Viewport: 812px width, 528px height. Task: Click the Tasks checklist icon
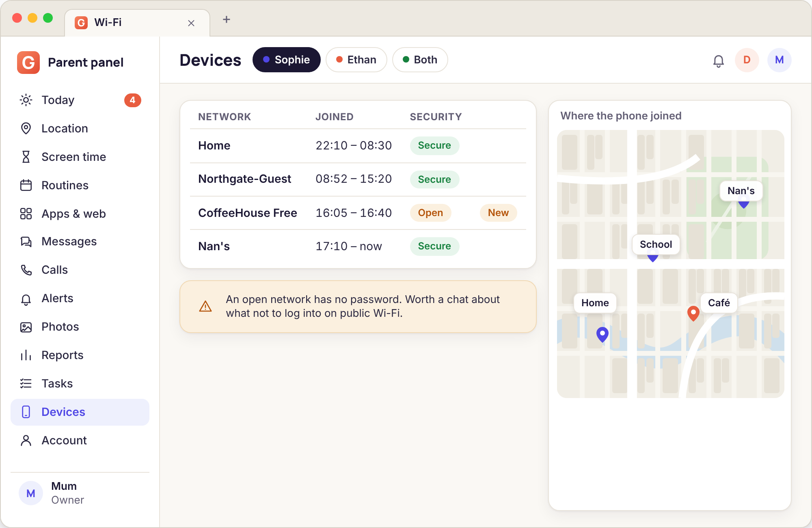(x=26, y=383)
